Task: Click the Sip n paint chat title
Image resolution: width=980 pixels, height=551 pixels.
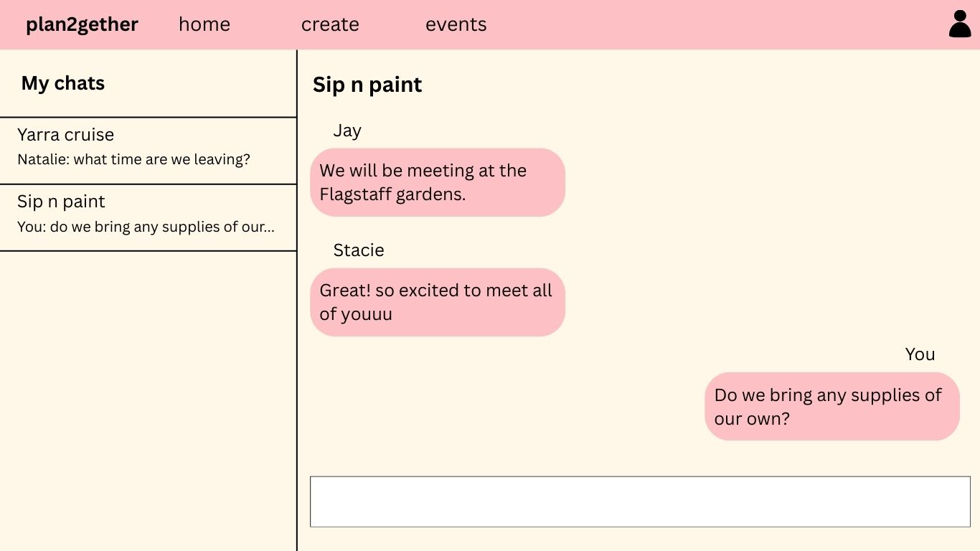Action: click(x=367, y=85)
